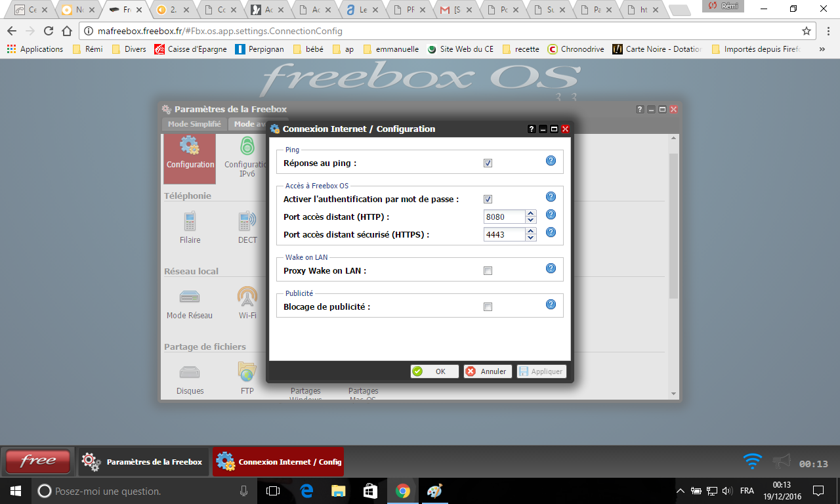840x504 pixels.
Task: Show help for Proxy Wake on LAN
Action: click(551, 268)
